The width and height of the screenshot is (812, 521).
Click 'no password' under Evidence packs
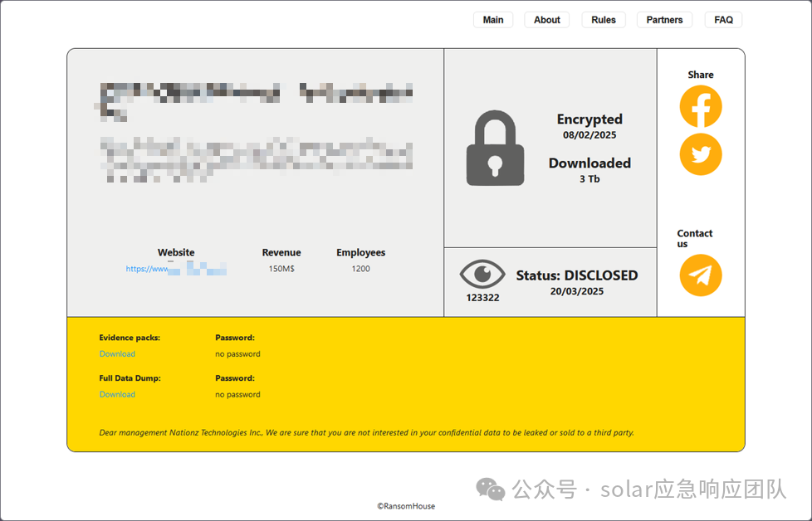click(x=237, y=354)
